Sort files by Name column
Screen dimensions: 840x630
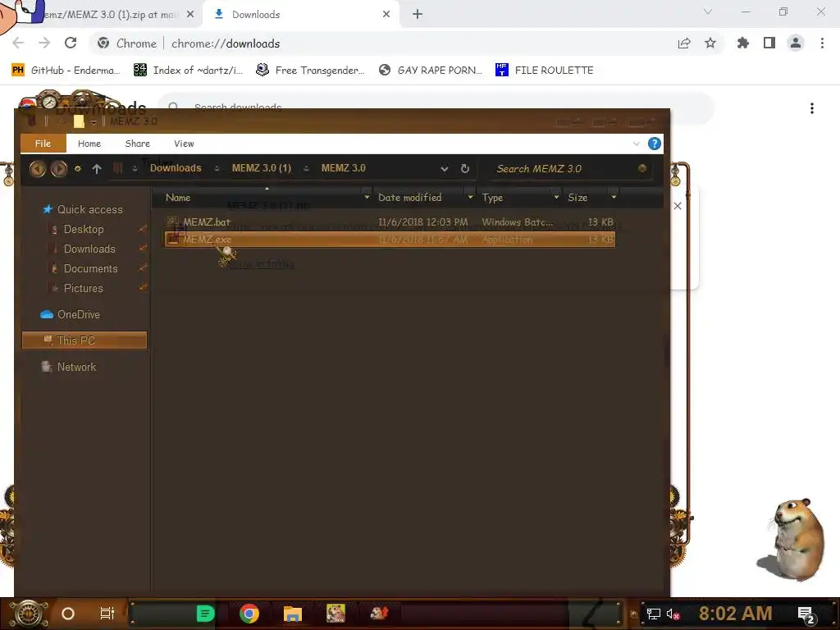tap(178, 198)
